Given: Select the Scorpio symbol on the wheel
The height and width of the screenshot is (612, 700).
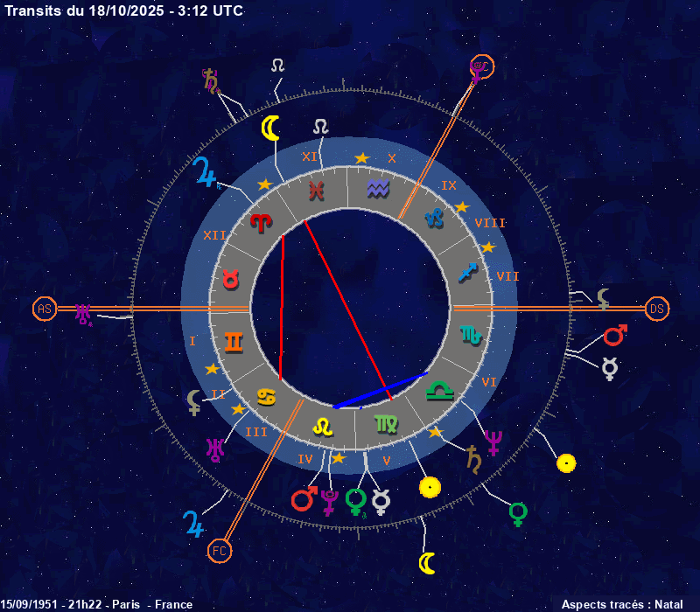Looking at the screenshot, I should pos(470,334).
